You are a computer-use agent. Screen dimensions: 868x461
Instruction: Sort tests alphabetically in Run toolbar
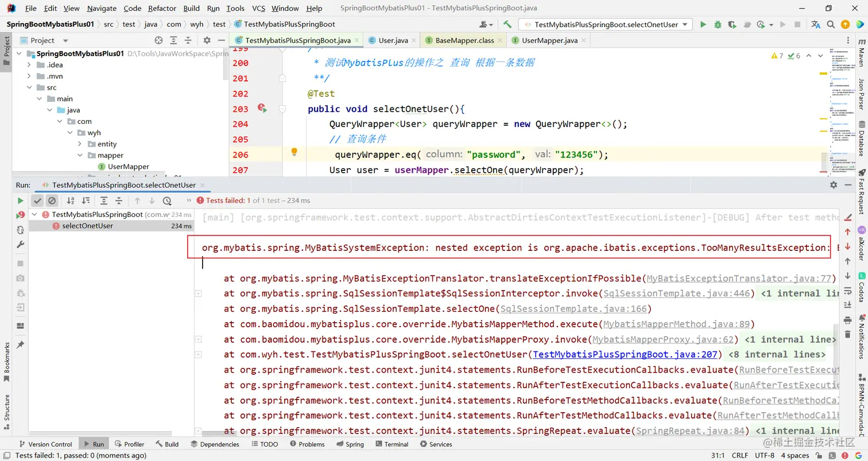pos(71,200)
